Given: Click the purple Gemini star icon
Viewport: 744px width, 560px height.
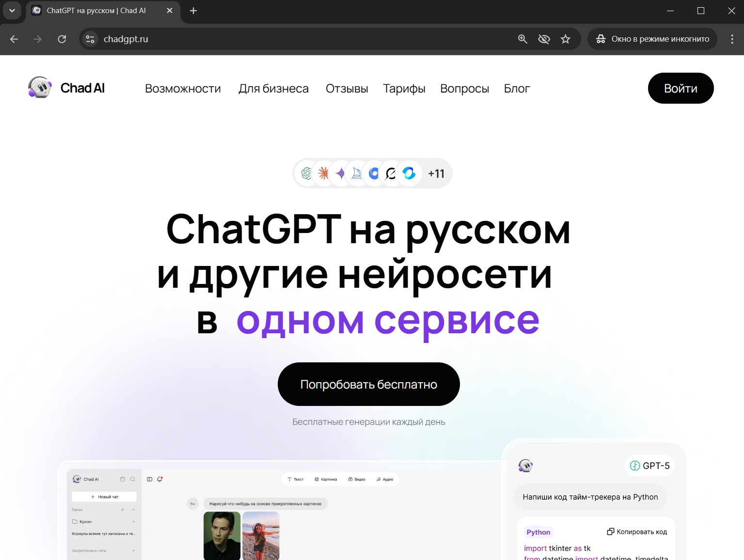Looking at the screenshot, I should [340, 173].
